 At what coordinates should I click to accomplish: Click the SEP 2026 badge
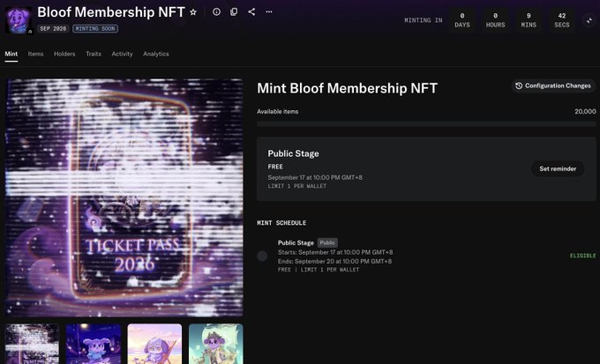pyautogui.click(x=53, y=29)
